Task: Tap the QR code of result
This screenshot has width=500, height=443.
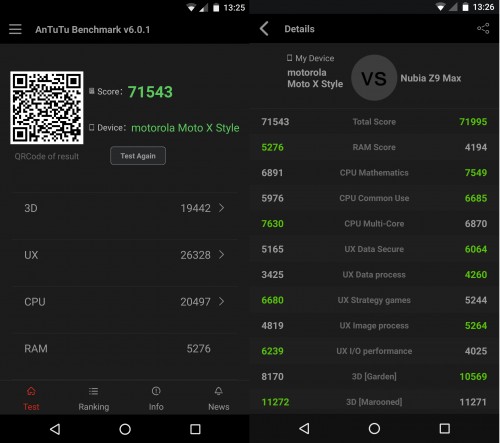Action: 47,108
